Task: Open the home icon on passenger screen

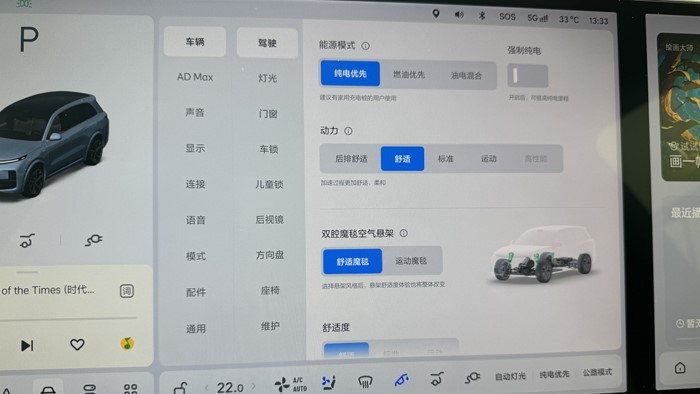Action: point(680,368)
